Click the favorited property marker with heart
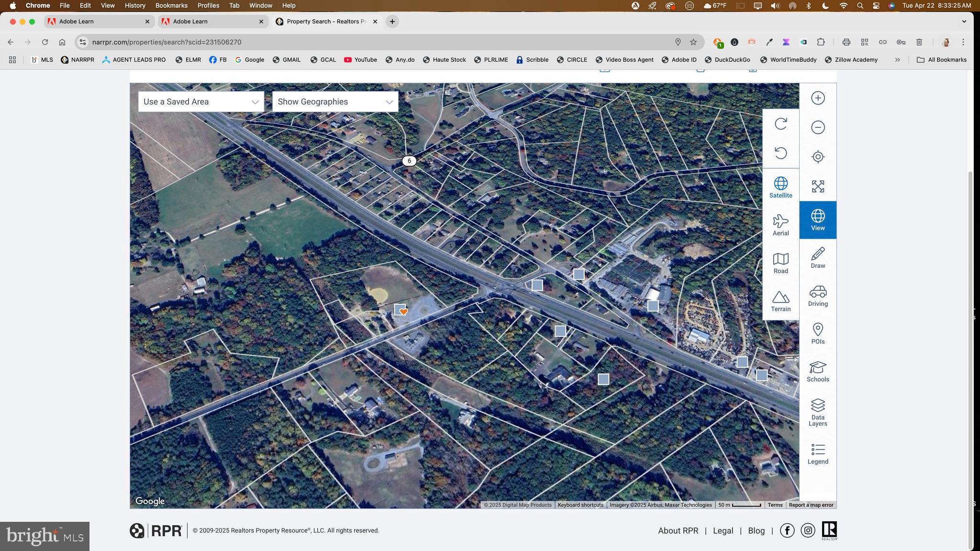The height and width of the screenshot is (551, 980). pyautogui.click(x=401, y=310)
